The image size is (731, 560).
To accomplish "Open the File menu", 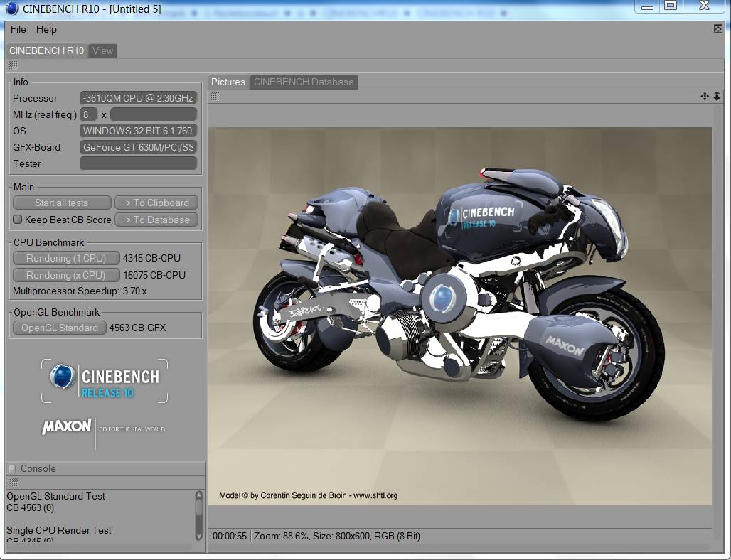I will 18,29.
